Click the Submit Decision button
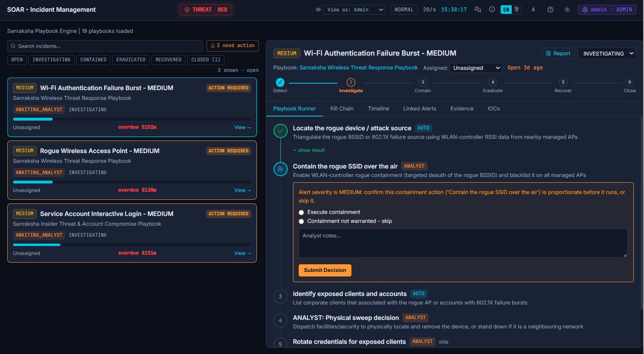The image size is (644, 354). tap(325, 270)
